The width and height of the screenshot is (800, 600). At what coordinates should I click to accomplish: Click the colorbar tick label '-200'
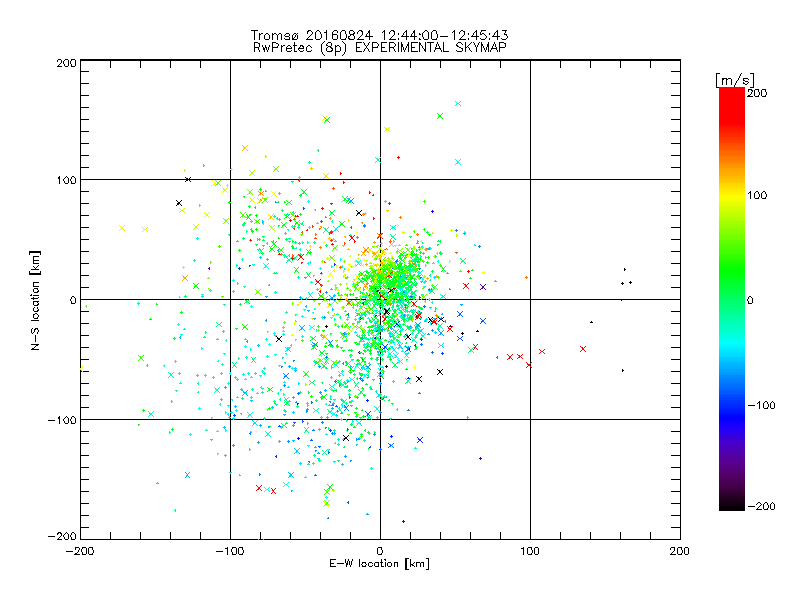coord(761,506)
